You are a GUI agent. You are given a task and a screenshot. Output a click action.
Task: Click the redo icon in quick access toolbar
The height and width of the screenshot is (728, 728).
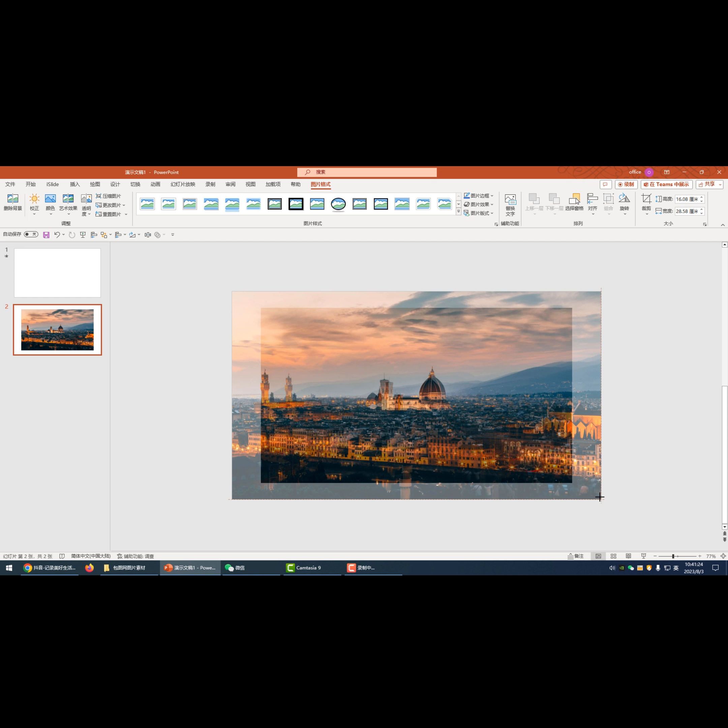72,235
